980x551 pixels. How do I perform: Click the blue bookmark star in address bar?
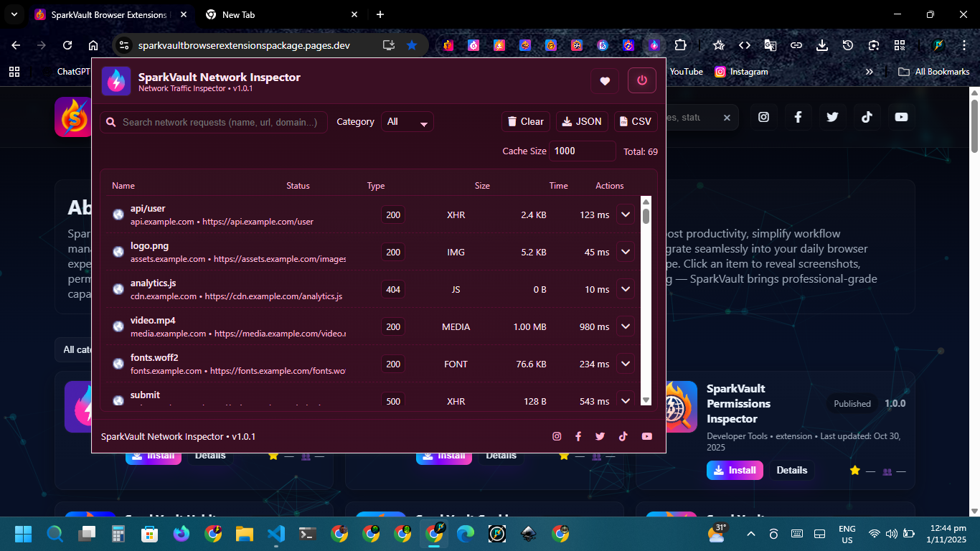412,45
